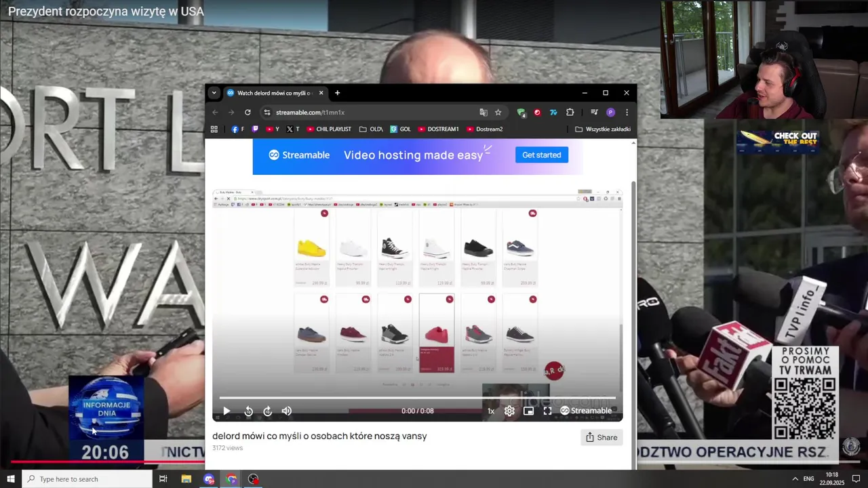Open the X 'T' bookmark

tap(293, 129)
